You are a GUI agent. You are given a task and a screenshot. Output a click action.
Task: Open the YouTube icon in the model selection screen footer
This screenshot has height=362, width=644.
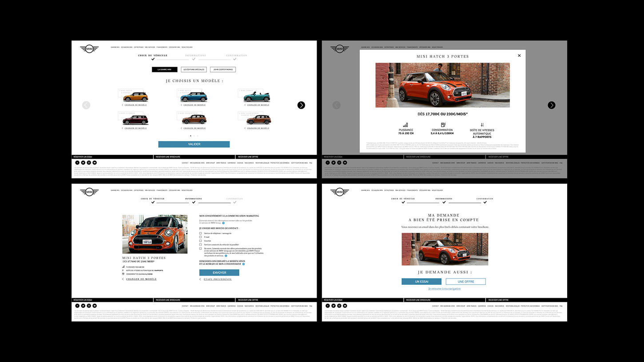[95, 163]
